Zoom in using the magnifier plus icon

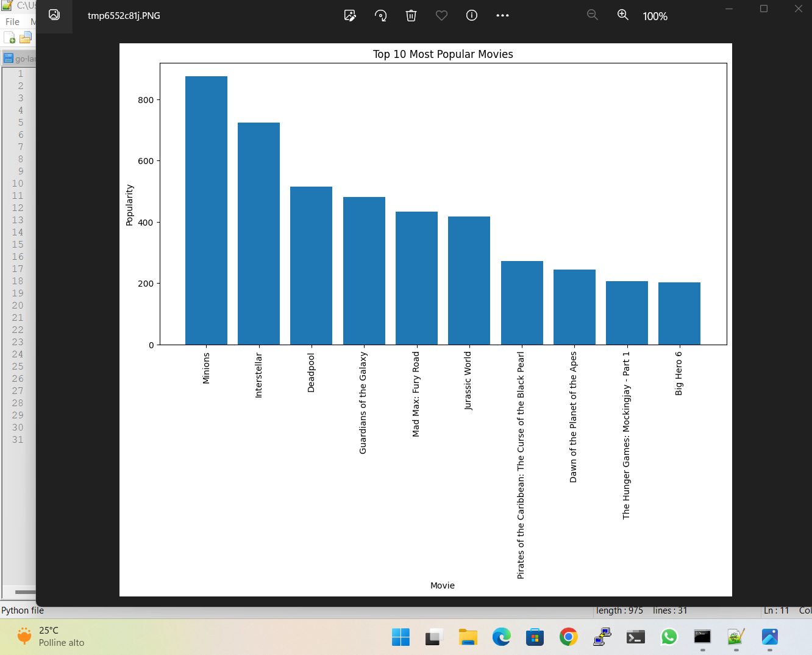(x=622, y=15)
